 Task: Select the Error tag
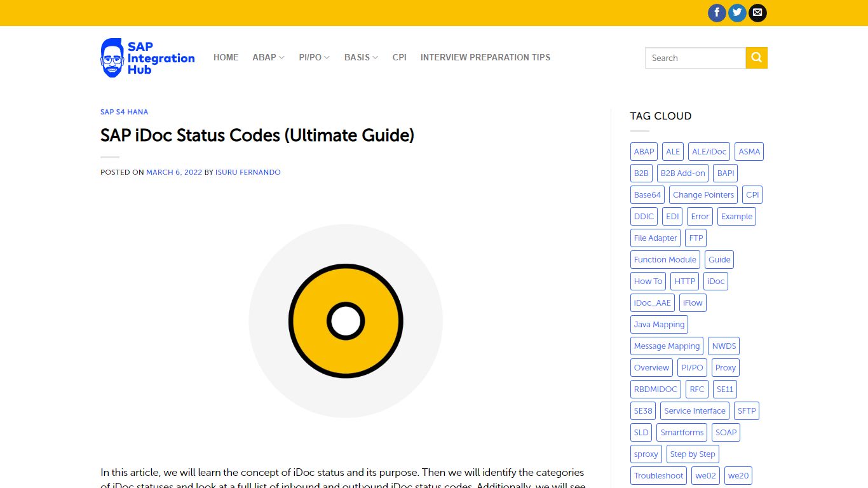pos(700,217)
